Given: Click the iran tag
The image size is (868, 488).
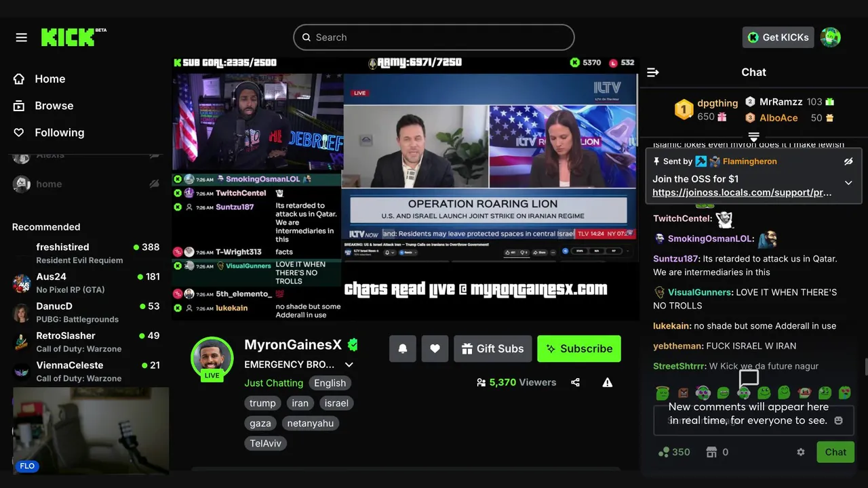Looking at the screenshot, I should 300,403.
